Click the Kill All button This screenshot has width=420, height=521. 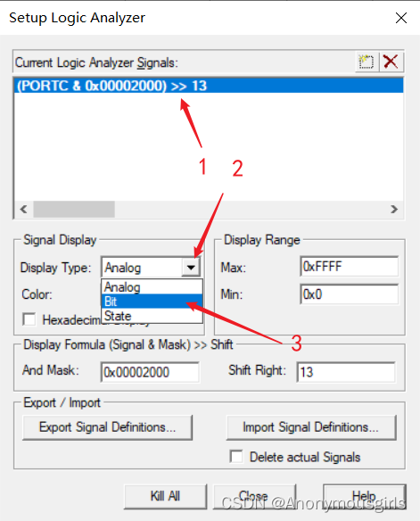165,496
